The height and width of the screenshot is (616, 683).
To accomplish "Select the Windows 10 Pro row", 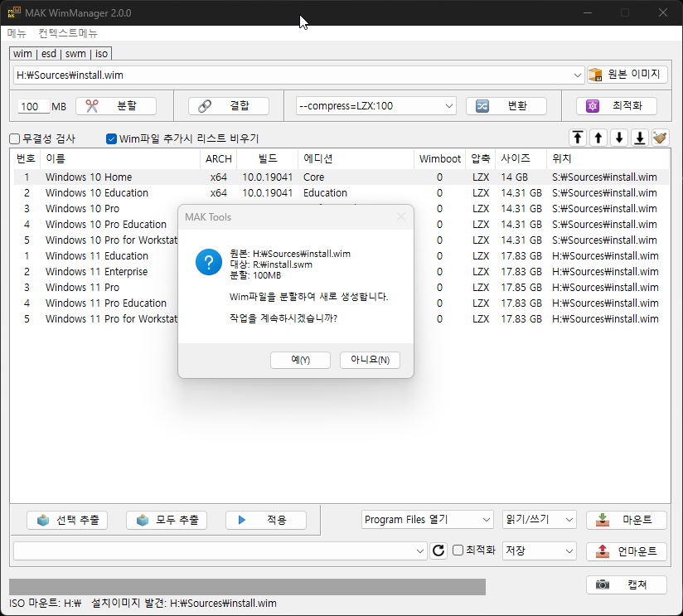I will coord(341,209).
